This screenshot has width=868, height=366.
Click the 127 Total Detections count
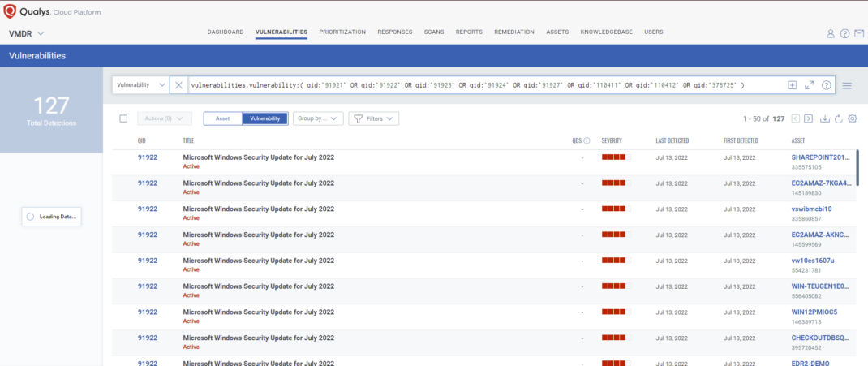51,105
